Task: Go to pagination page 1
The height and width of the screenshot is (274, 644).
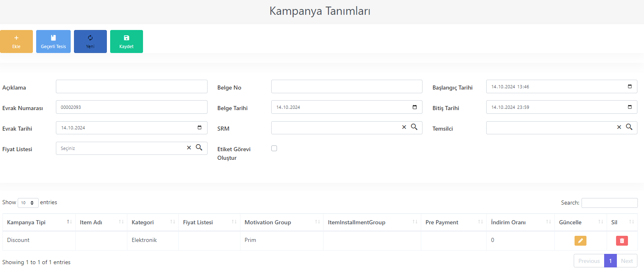Action: click(x=610, y=261)
